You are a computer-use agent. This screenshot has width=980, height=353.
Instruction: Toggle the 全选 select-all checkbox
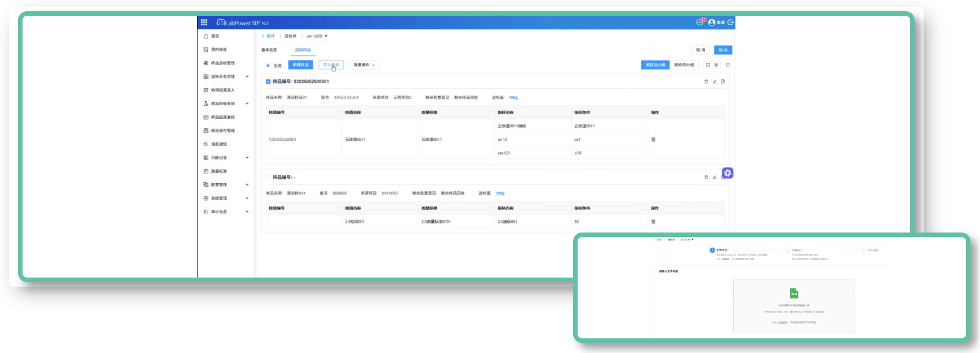pos(268,65)
